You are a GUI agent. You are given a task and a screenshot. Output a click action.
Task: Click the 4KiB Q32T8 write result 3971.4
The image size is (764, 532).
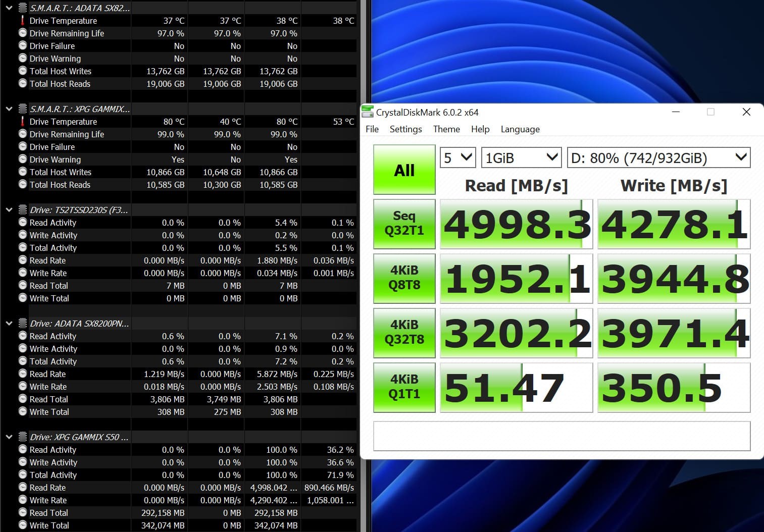pyautogui.click(x=674, y=333)
